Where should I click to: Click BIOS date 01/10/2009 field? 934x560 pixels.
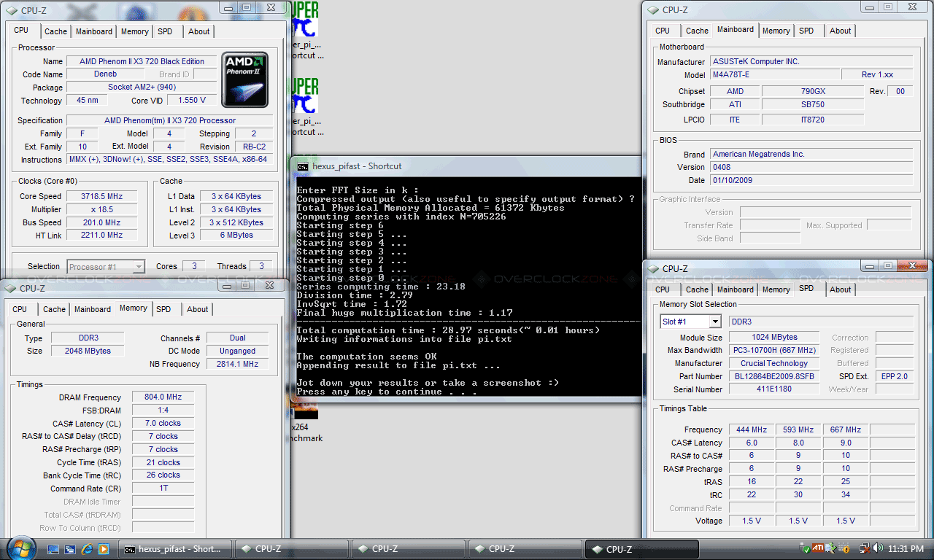(811, 180)
